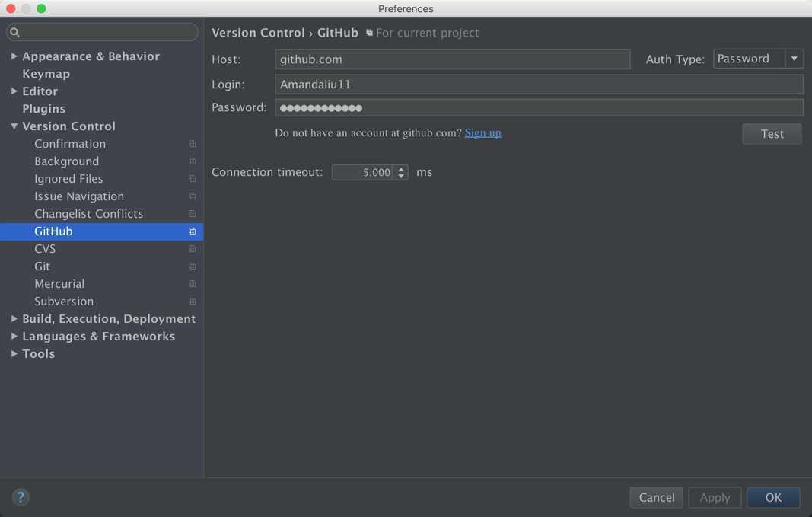812x517 pixels.
Task: Click project-level icon beside Issue Navigation
Action: tap(192, 196)
